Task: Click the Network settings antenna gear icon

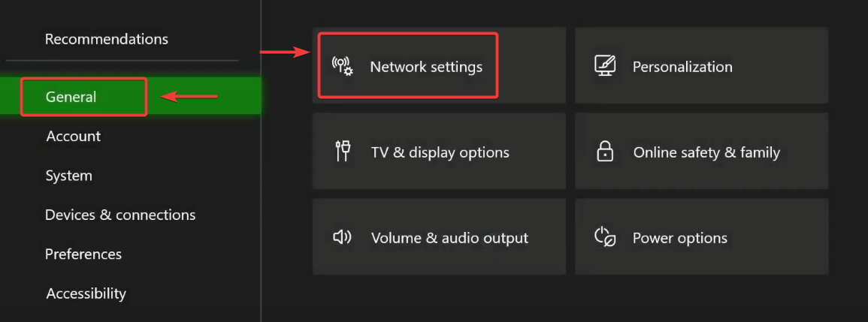Action: pyautogui.click(x=343, y=66)
